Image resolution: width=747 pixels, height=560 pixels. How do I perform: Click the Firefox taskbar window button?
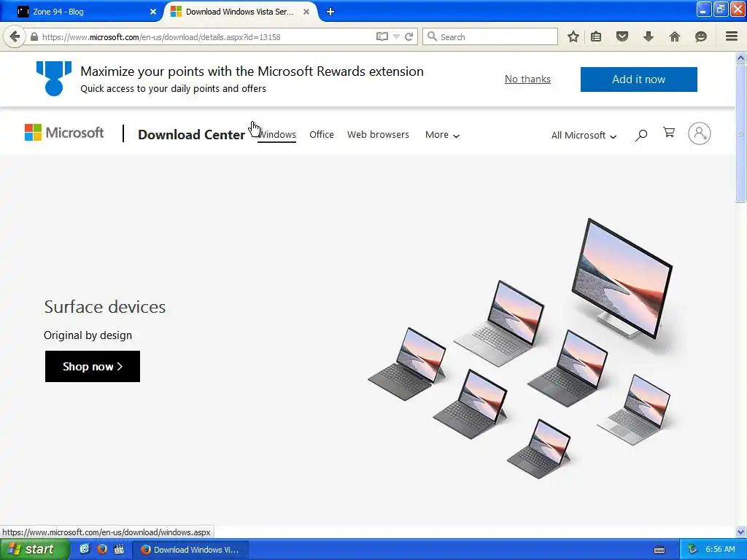190,550
